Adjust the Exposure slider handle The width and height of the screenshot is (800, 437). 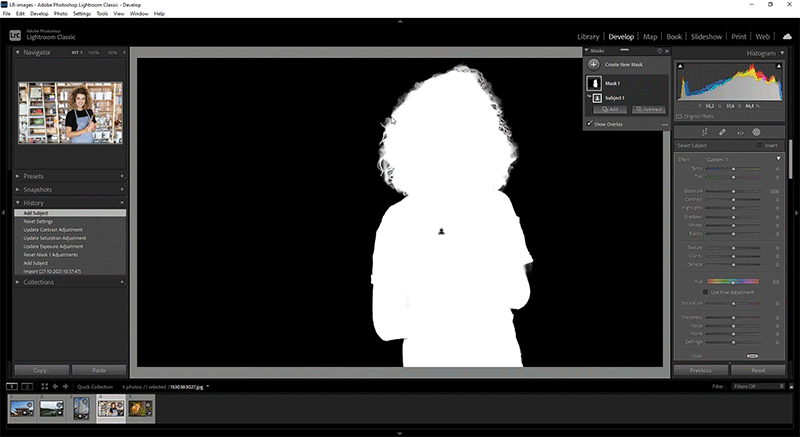[x=733, y=190]
